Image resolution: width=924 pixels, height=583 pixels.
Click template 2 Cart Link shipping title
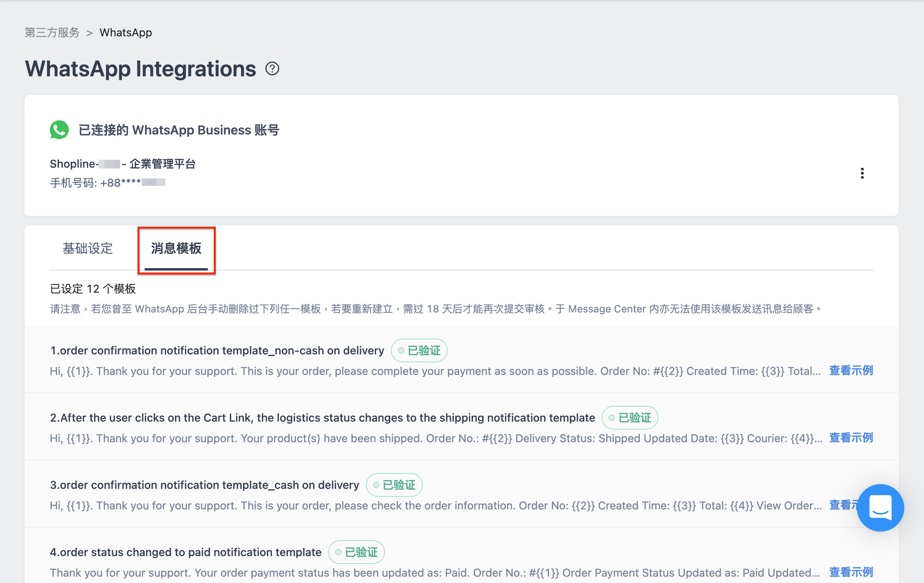click(322, 418)
